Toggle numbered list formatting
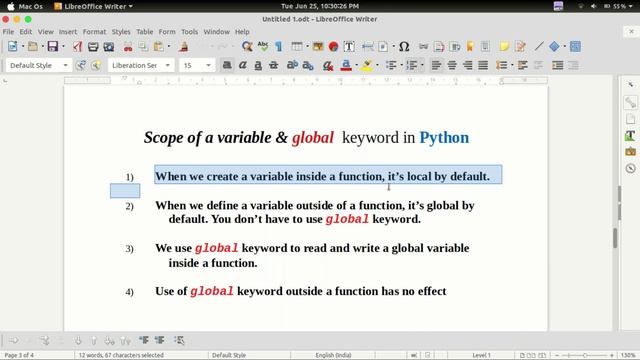 [411, 65]
